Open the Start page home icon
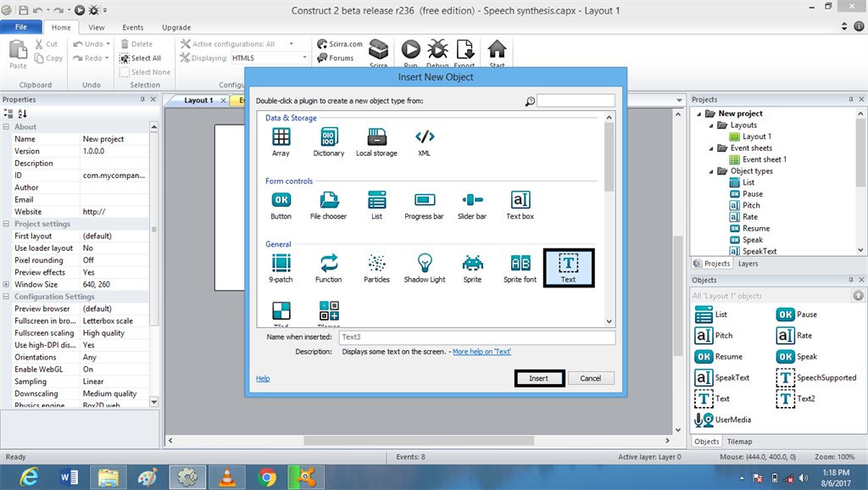Image resolution: width=868 pixels, height=490 pixels. (x=497, y=49)
